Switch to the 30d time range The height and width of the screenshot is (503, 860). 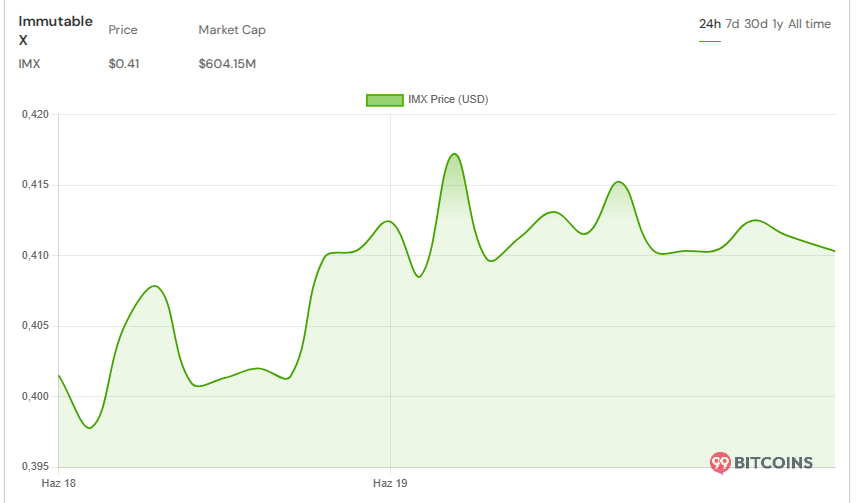coord(755,24)
